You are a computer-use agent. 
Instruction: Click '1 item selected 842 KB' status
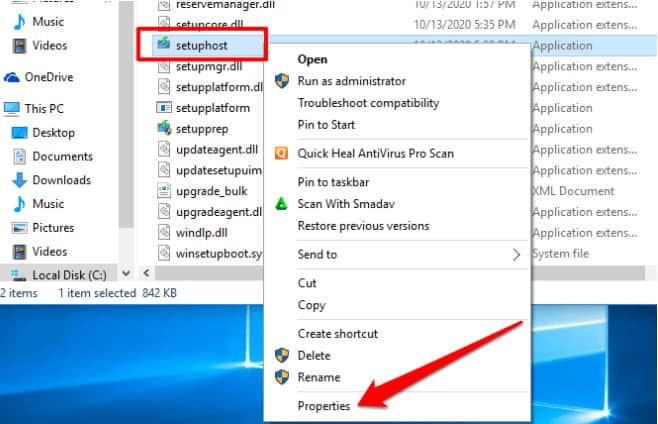coord(117,293)
